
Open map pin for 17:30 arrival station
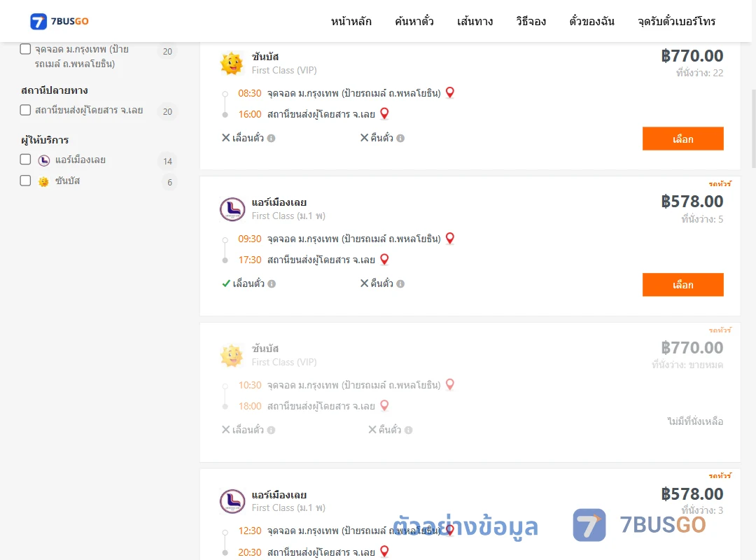(384, 260)
